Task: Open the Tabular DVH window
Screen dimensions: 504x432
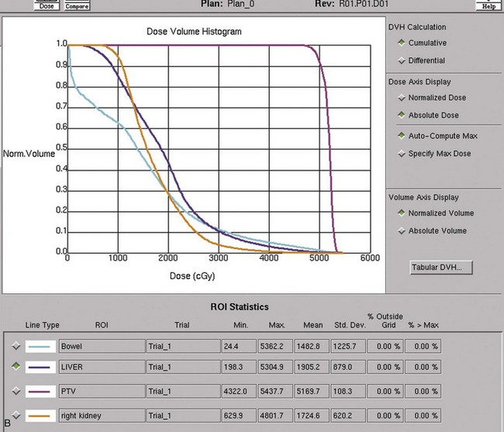Action: point(440,268)
